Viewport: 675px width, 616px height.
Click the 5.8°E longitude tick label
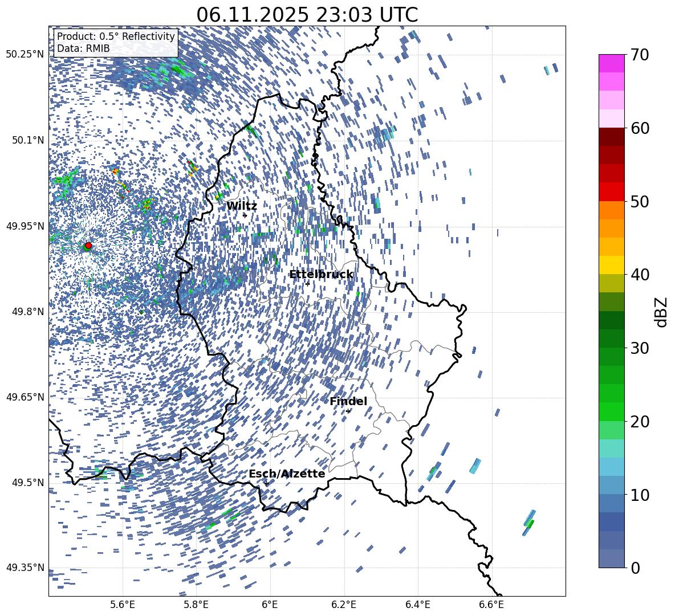[x=196, y=605]
